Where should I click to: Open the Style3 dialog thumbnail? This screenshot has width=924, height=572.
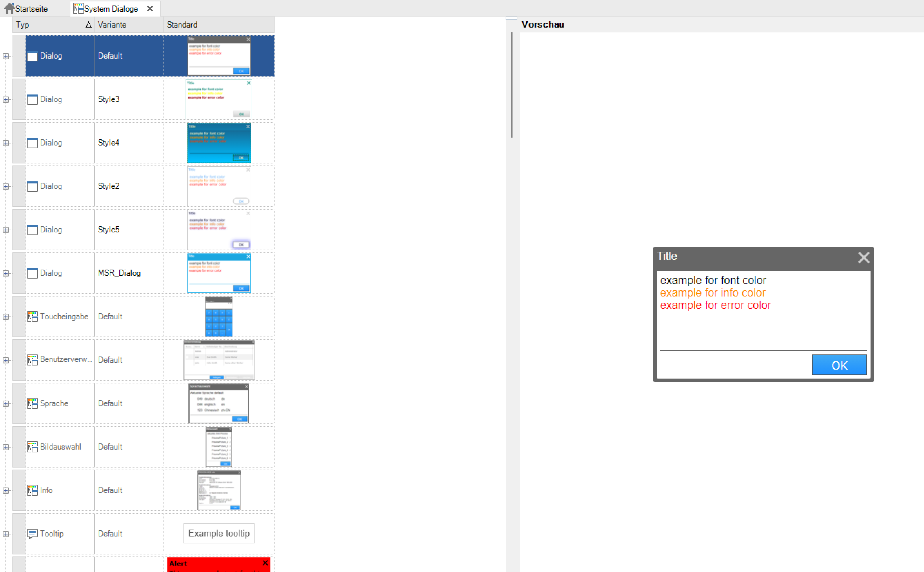point(218,99)
